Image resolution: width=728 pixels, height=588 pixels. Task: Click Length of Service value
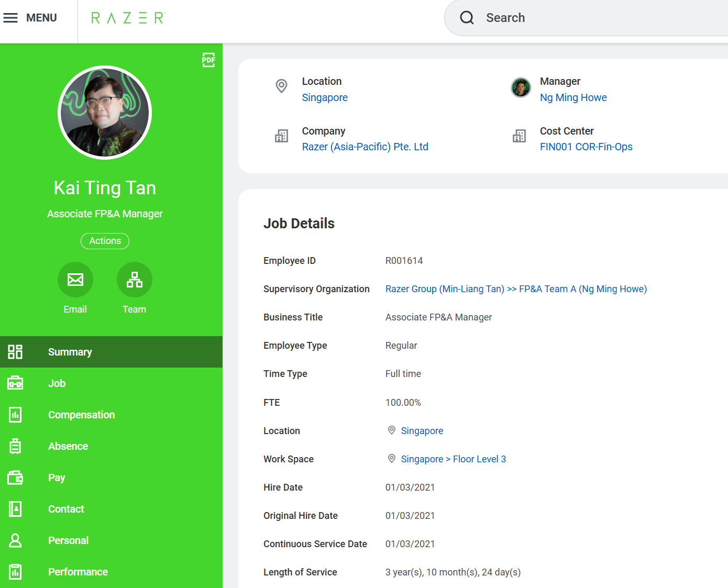click(453, 572)
